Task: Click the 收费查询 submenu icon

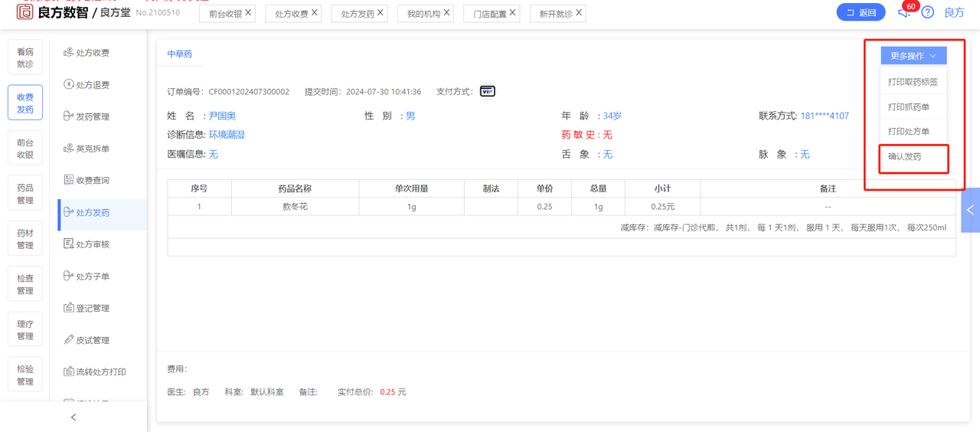Action: (68, 180)
